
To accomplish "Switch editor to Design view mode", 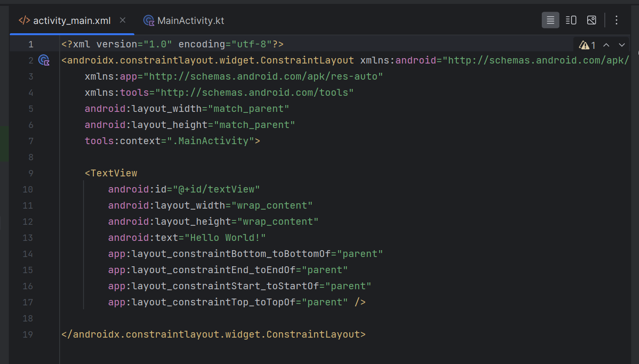I will 592,20.
